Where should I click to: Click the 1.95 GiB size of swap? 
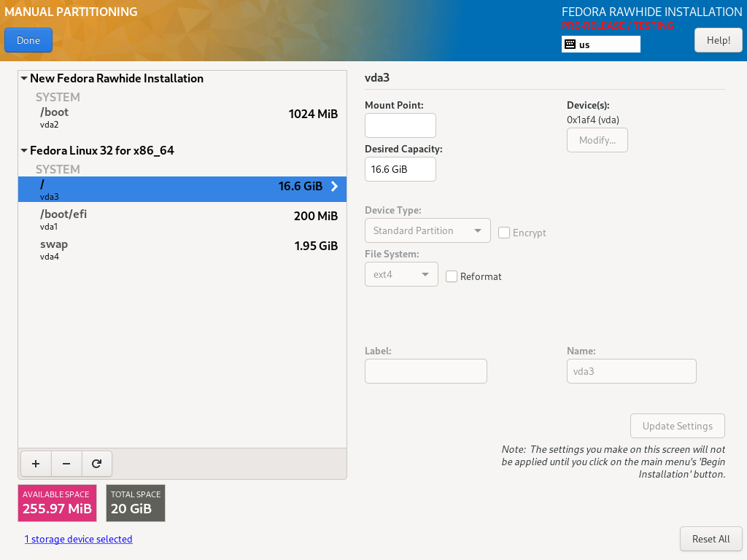[x=316, y=246]
